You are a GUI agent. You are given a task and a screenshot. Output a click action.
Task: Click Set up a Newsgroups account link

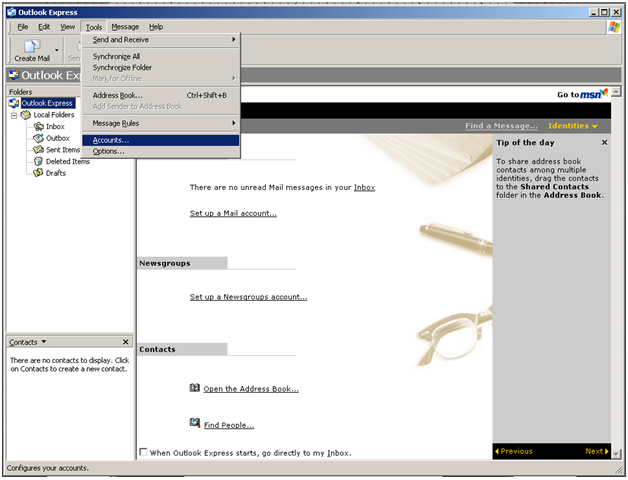tap(248, 297)
